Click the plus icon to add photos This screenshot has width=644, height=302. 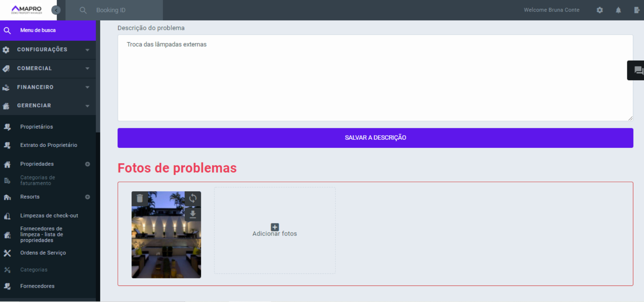(x=275, y=227)
